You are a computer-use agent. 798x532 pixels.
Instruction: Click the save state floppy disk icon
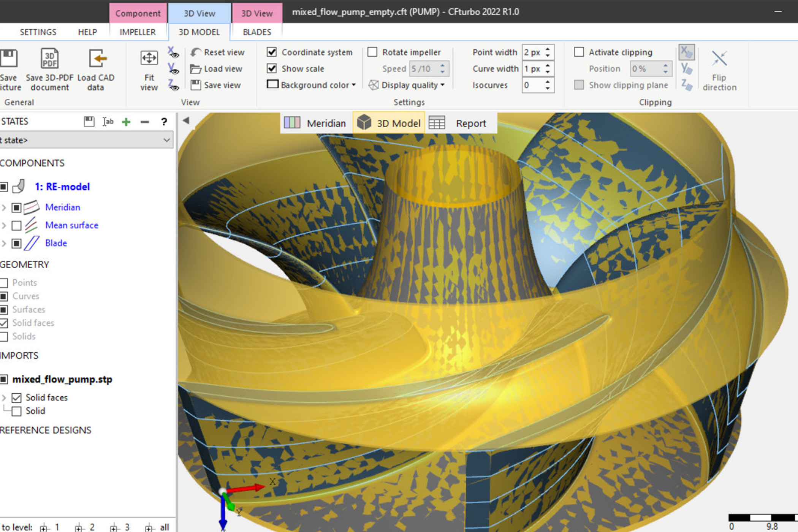click(89, 122)
